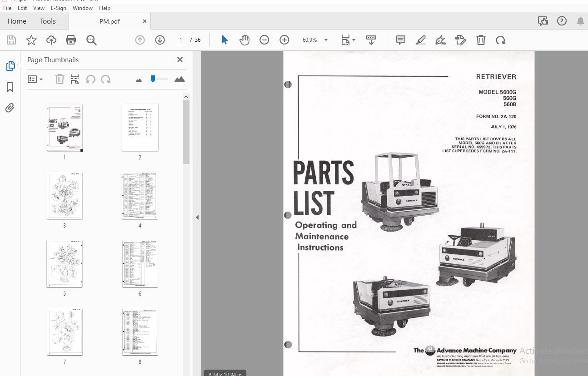Collapse the navigation pane arrow

point(197,218)
